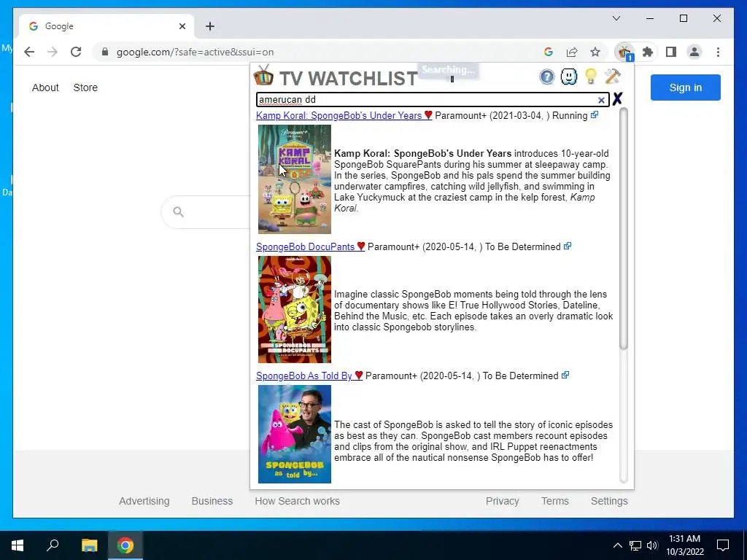
Task: Open the notification center icon
Action: point(723,545)
